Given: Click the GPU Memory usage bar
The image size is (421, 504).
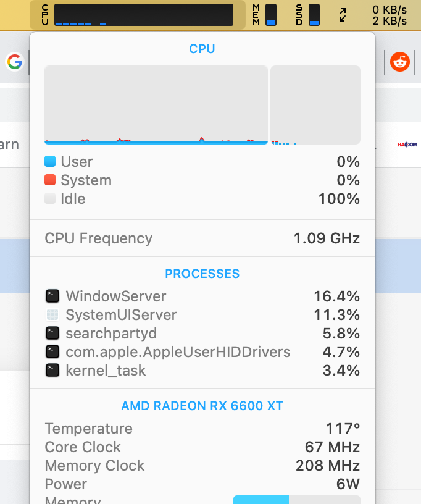Looking at the screenshot, I should coord(296,500).
